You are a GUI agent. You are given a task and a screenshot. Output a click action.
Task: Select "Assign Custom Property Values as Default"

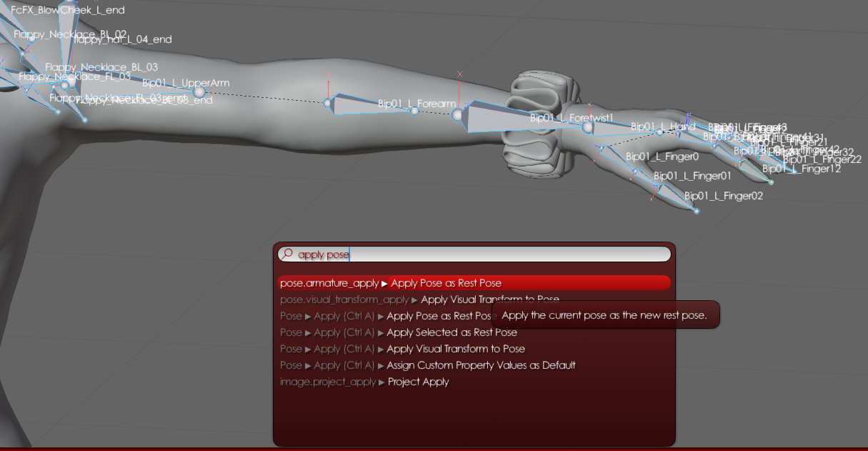(428, 365)
